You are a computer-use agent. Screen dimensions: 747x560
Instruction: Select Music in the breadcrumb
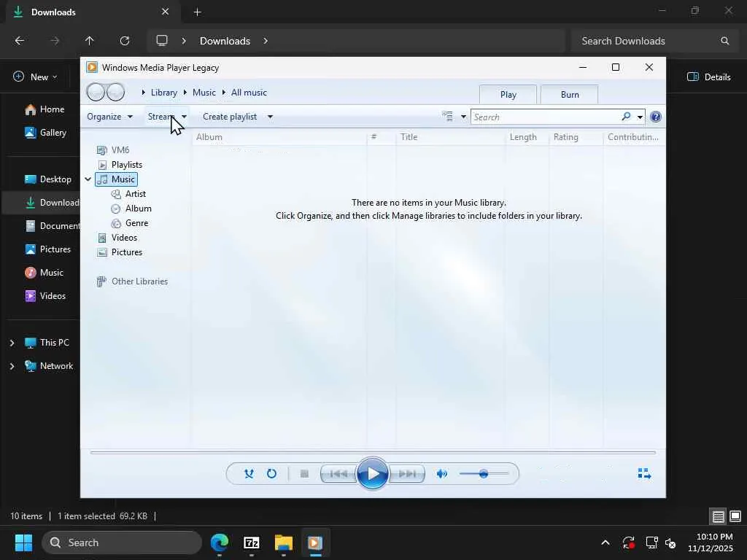pyautogui.click(x=204, y=93)
